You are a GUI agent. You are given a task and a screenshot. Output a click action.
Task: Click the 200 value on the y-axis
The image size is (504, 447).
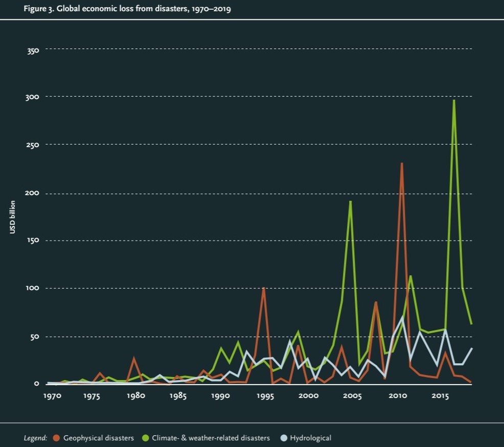34,194
